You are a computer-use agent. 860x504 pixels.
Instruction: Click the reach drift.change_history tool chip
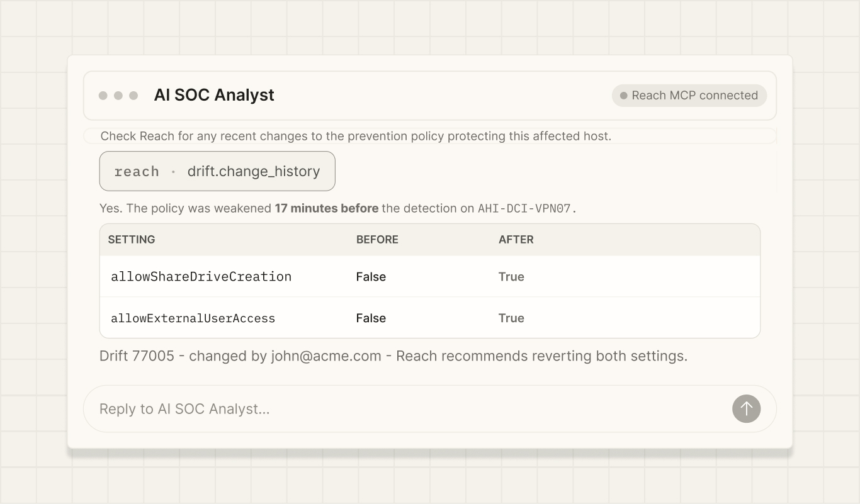pos(217,171)
